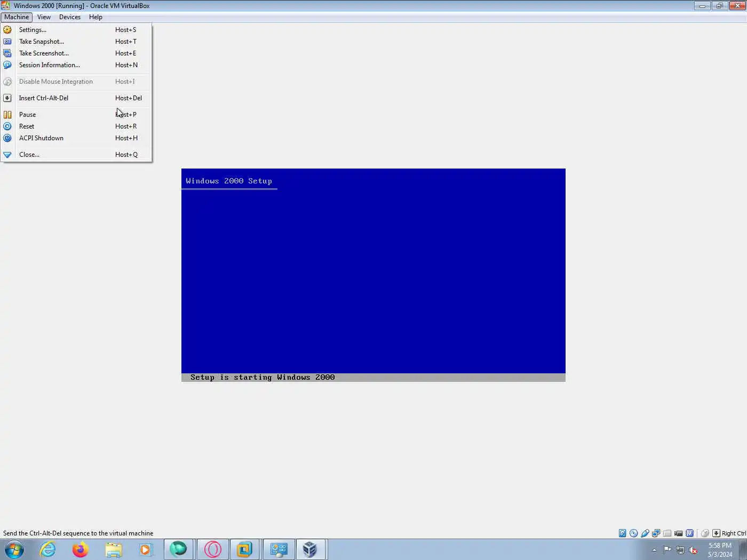The image size is (747, 560).
Task: Select Take Screenshot... menu entry
Action: [x=76, y=53]
